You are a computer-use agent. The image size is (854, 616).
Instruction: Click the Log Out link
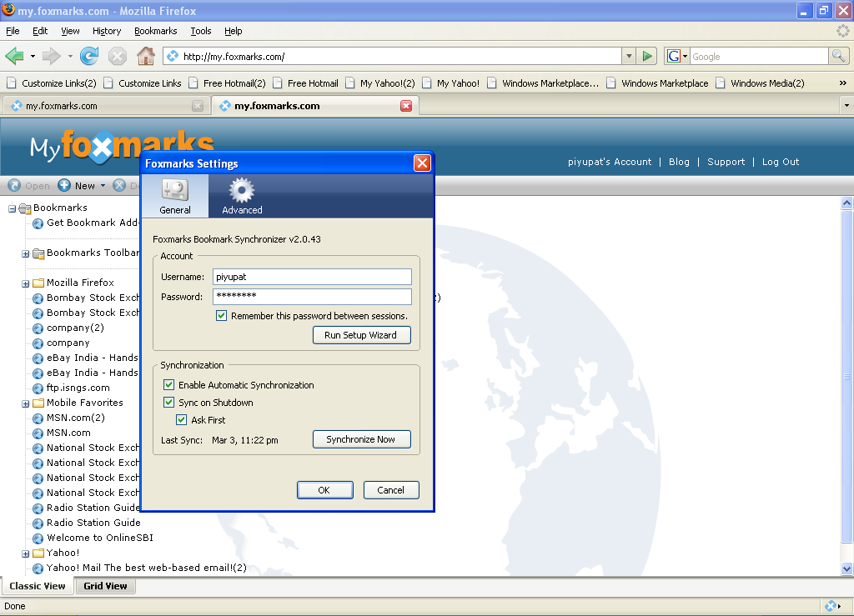pyautogui.click(x=781, y=162)
